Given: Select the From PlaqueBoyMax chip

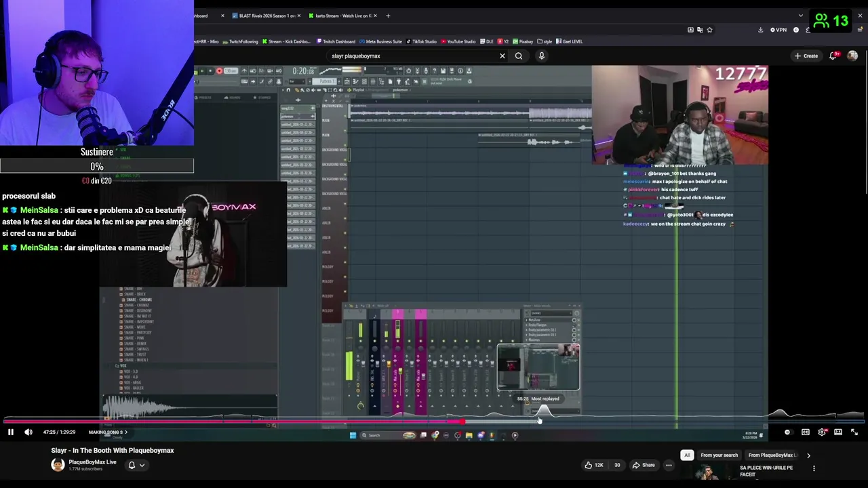Looking at the screenshot, I should pos(772,455).
